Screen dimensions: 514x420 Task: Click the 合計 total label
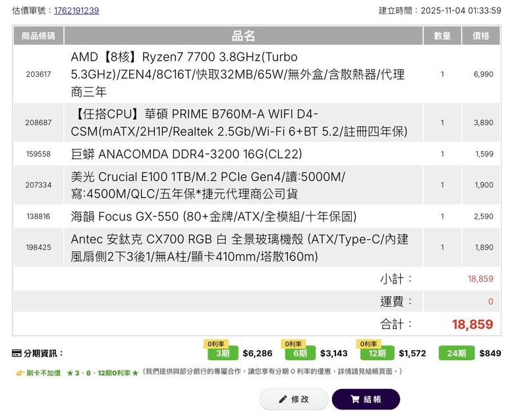pyautogui.click(x=395, y=325)
